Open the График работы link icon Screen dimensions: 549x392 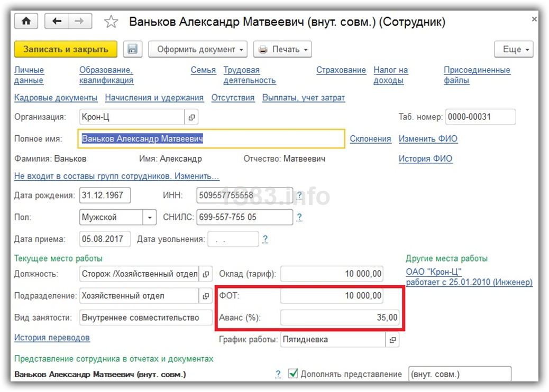click(x=392, y=340)
